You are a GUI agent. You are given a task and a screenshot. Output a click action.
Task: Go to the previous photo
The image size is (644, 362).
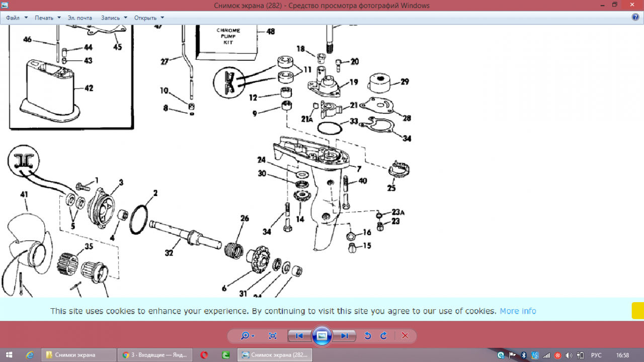pyautogui.click(x=299, y=336)
